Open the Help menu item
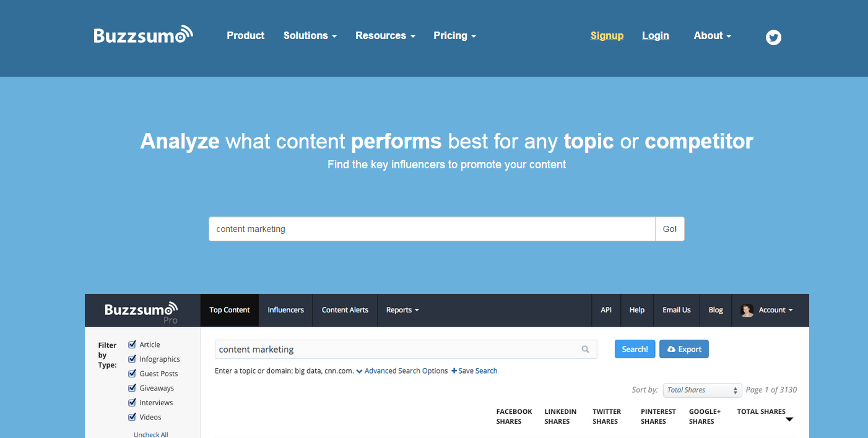 pos(637,310)
